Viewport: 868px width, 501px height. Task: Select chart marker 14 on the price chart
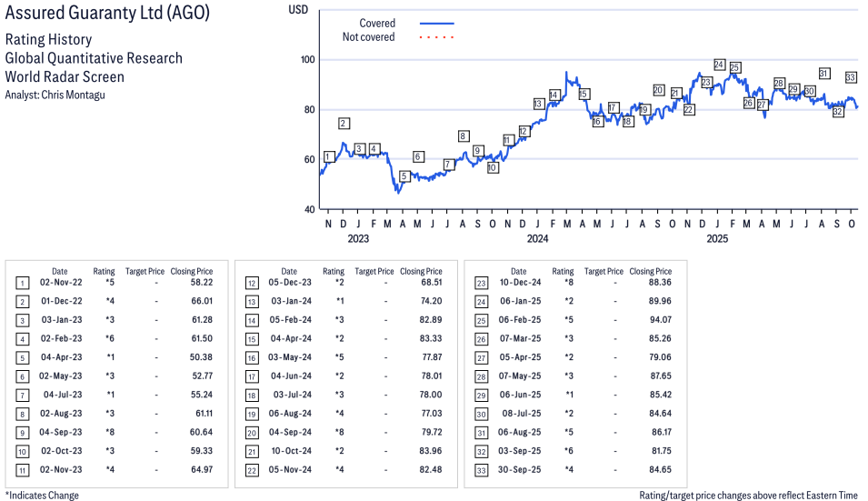point(554,95)
